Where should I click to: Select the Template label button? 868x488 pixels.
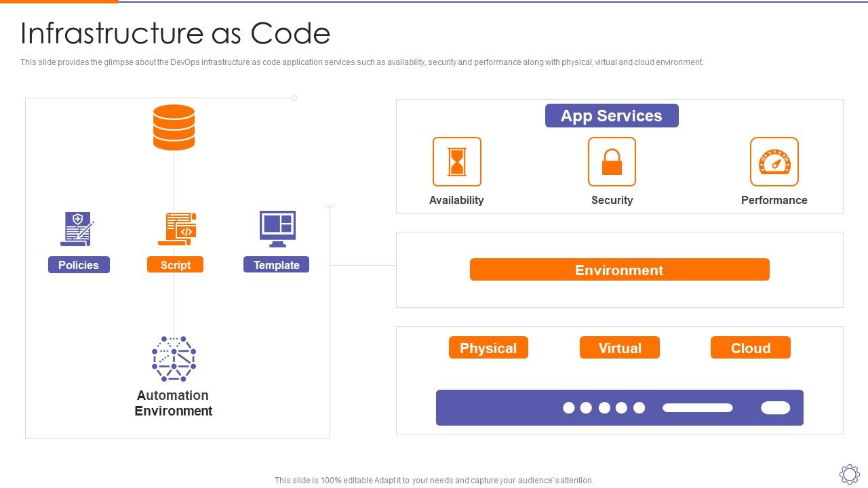[276, 265]
